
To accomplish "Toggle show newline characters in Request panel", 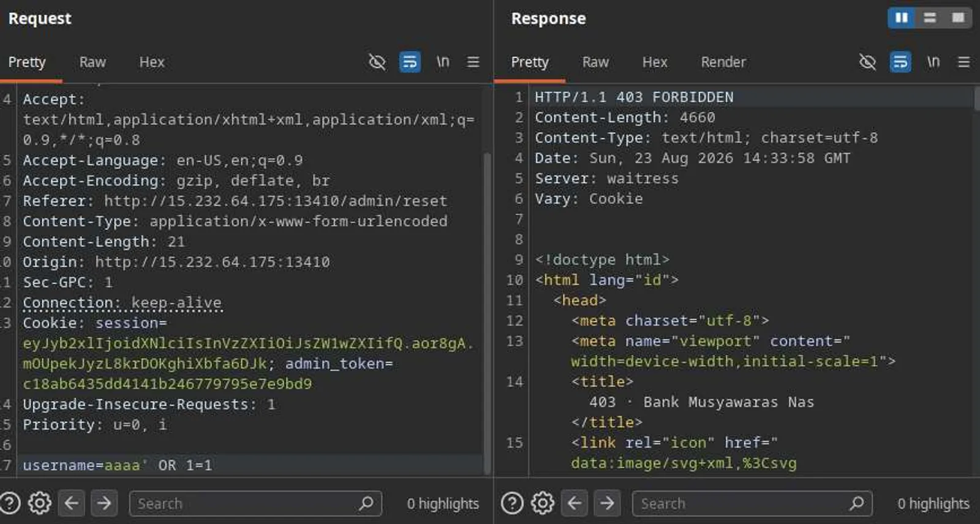I will 443,62.
